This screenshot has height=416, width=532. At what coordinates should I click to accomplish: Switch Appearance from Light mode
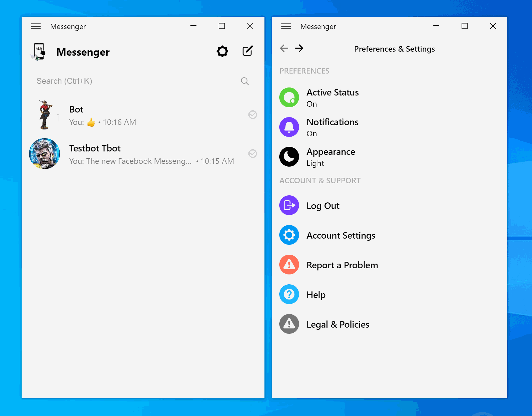point(331,157)
